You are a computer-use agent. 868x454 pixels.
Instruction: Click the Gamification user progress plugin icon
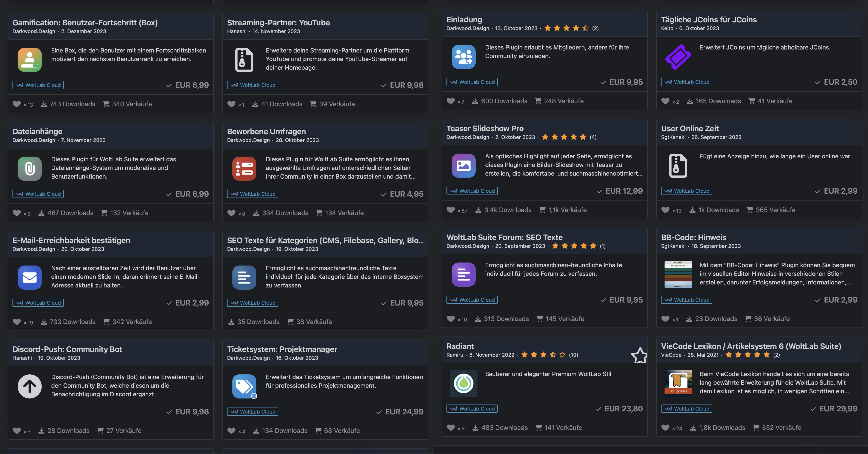[x=30, y=60]
